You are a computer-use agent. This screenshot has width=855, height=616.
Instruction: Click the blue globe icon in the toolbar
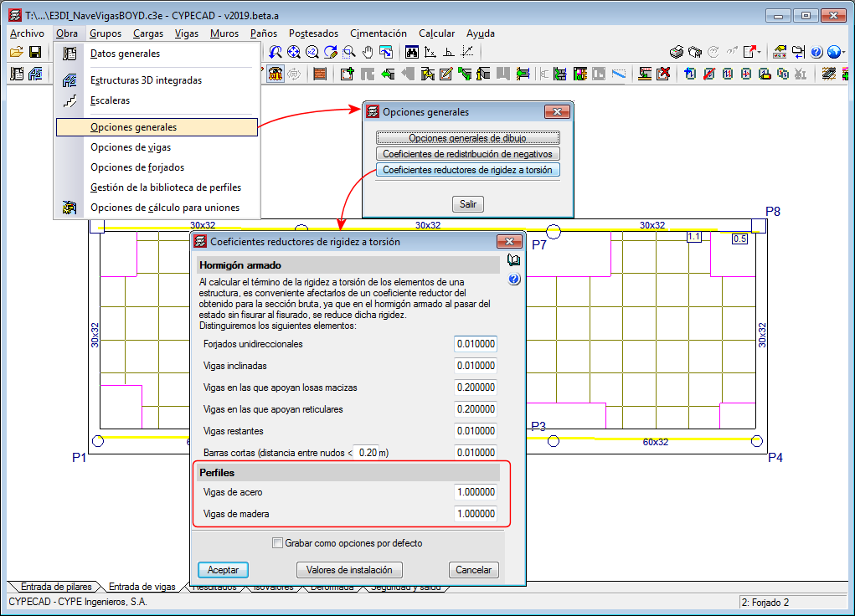click(834, 53)
